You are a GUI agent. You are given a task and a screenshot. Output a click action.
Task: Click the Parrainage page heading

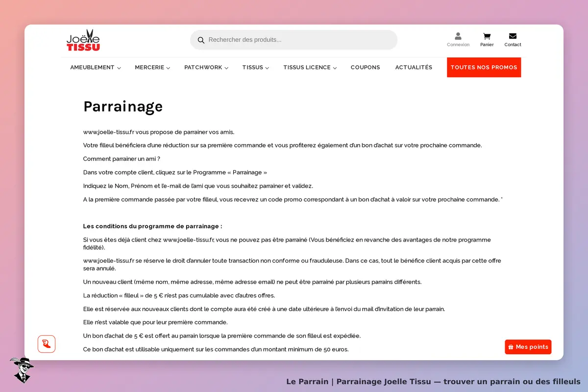click(x=123, y=106)
